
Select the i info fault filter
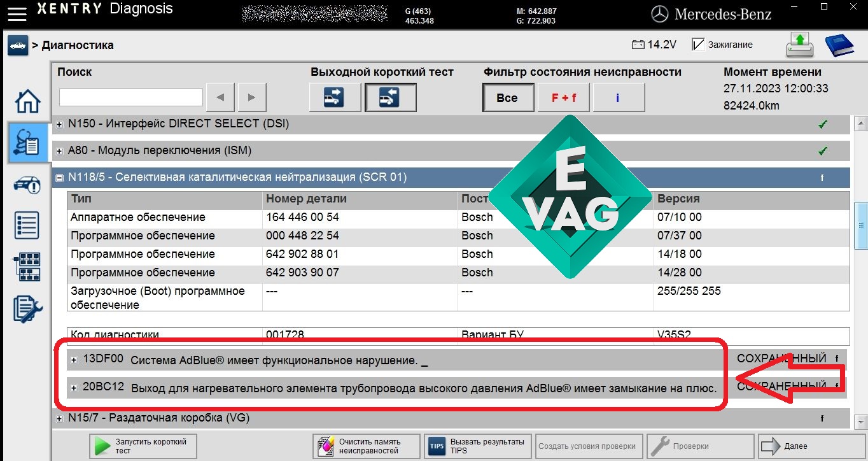(x=618, y=97)
